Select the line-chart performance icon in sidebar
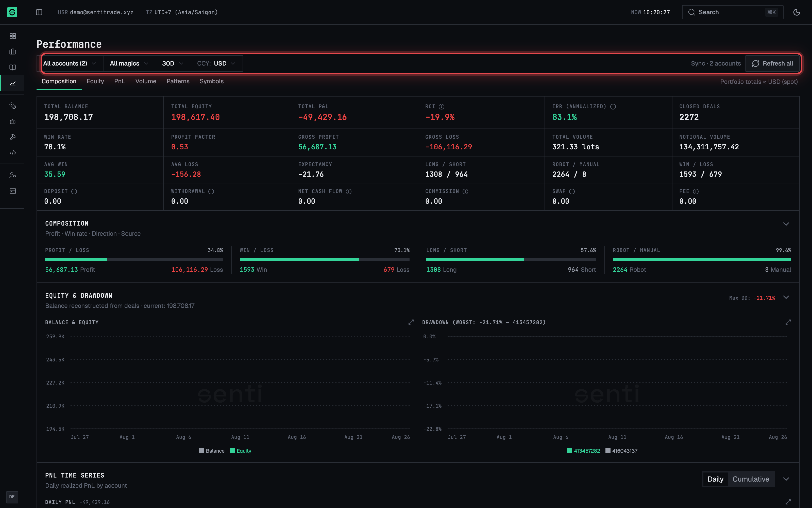This screenshot has height=508, width=812. pyautogui.click(x=12, y=84)
